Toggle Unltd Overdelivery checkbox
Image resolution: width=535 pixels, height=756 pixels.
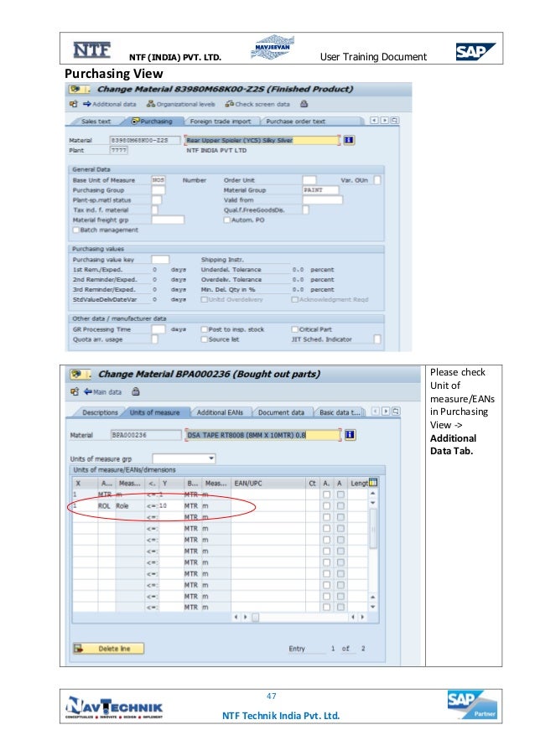204,299
